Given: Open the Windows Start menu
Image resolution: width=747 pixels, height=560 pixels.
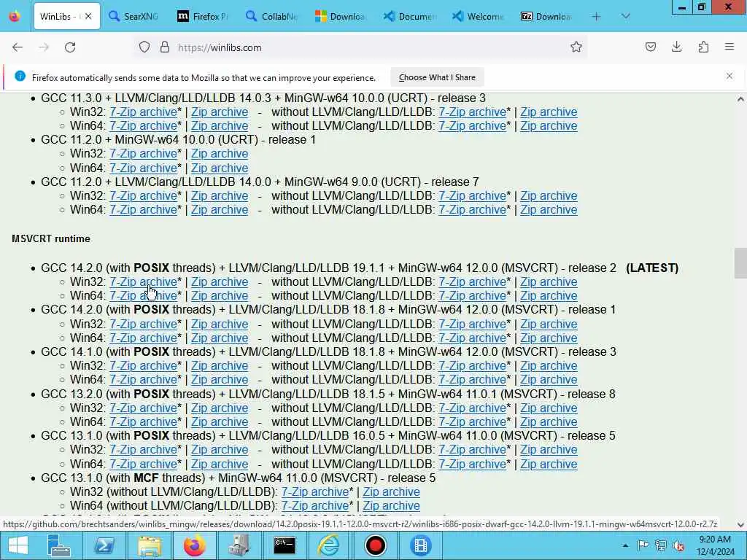Looking at the screenshot, I should (18, 545).
